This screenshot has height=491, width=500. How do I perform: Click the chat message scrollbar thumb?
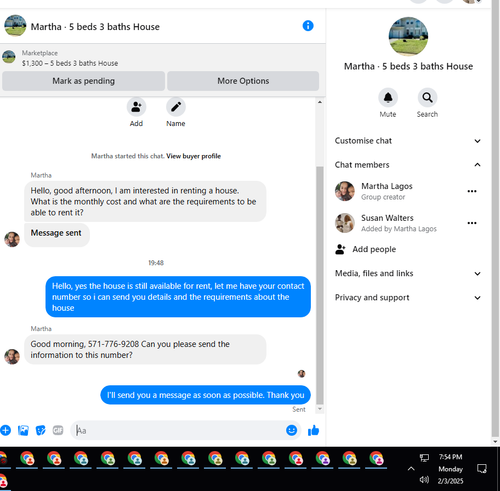pyautogui.click(x=320, y=285)
